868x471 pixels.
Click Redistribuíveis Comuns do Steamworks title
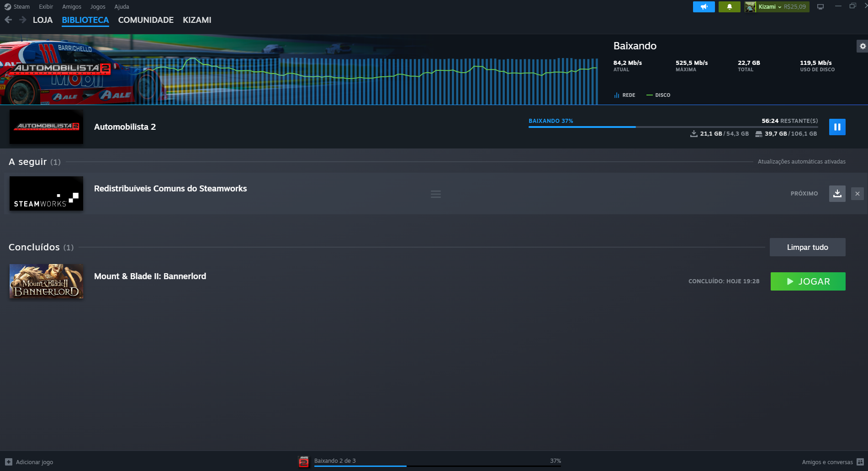[170, 189]
